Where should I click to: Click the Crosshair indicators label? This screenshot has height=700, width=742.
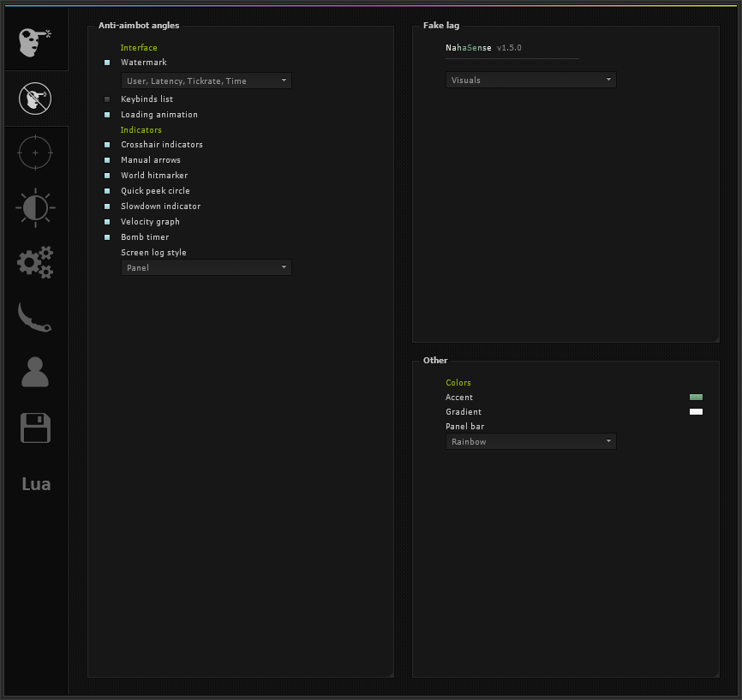click(162, 145)
